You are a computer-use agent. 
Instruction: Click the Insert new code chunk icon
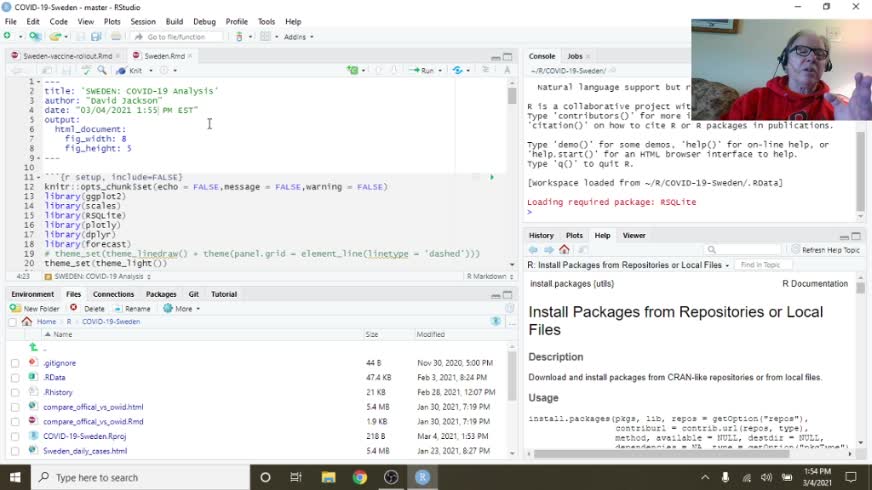click(x=353, y=70)
